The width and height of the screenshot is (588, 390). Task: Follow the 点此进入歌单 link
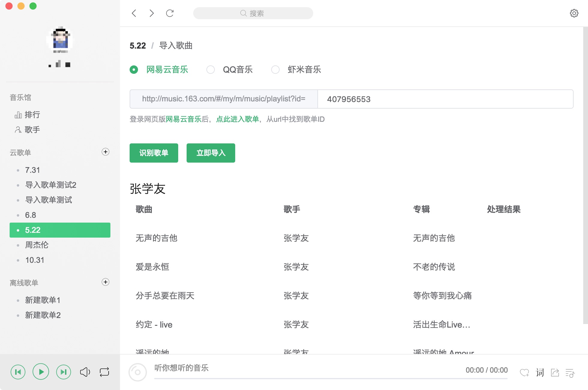[237, 119]
